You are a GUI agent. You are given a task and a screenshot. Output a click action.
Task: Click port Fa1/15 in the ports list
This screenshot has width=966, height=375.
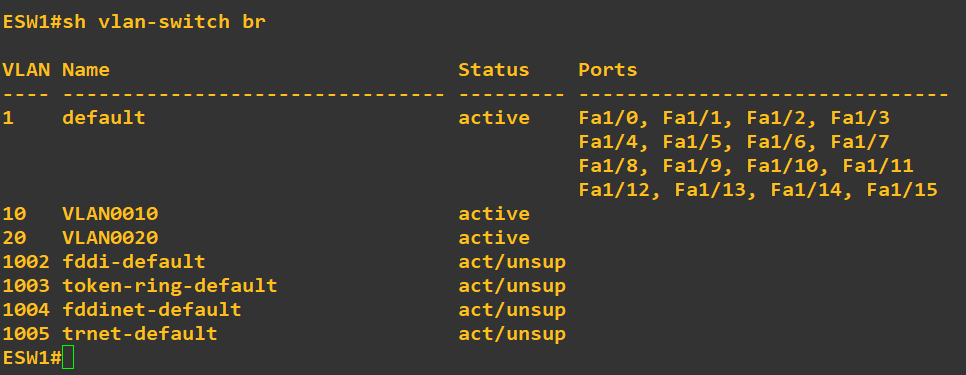tap(902, 190)
